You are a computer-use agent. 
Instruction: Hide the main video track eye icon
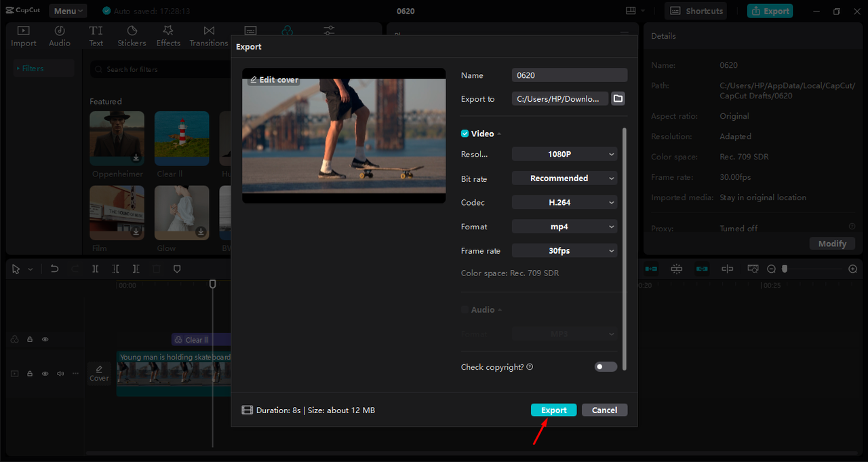[x=45, y=374]
